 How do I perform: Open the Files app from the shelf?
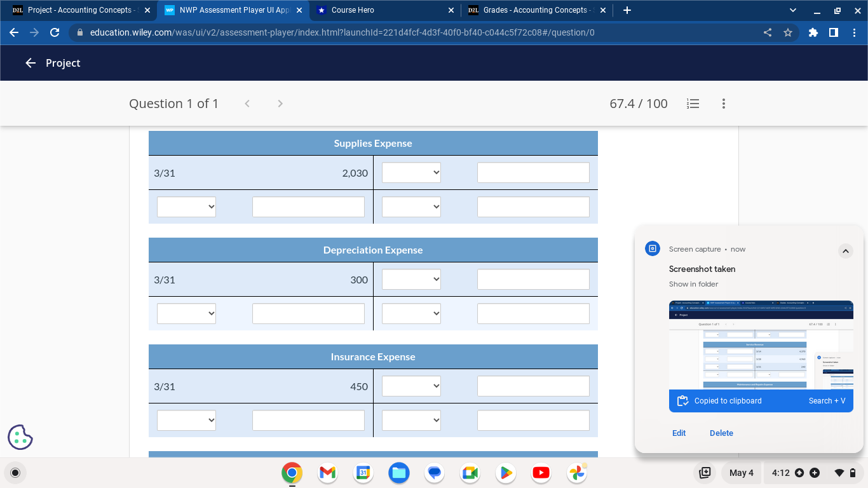click(398, 473)
